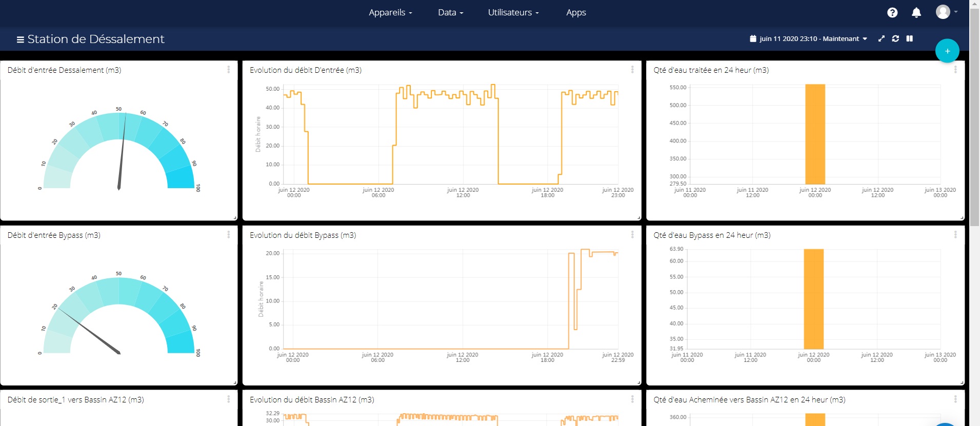Open options of Débit d'entrée Dessalement widget
The image size is (980, 426).
pos(229,70)
